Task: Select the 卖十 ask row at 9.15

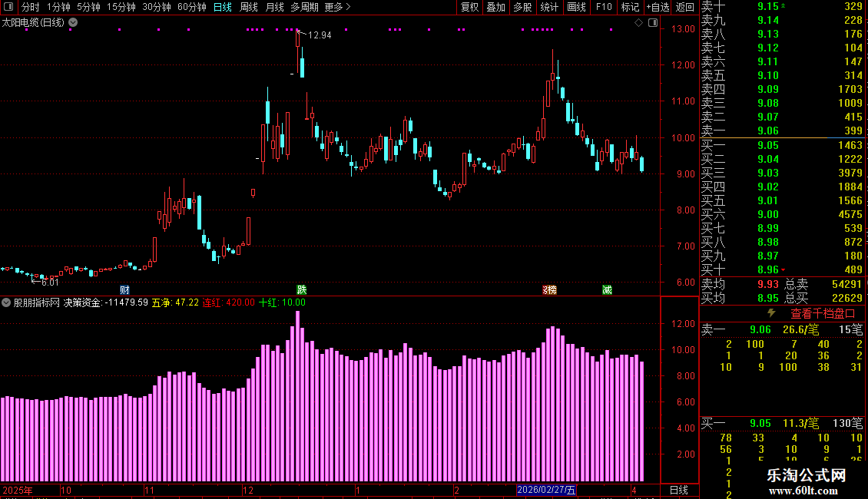Action: pyautogui.click(x=782, y=6)
